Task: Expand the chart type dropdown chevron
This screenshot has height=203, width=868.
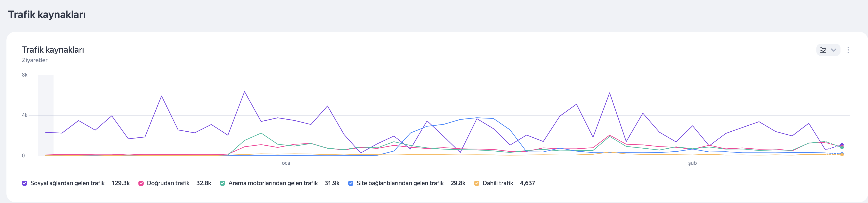Action: pos(834,50)
